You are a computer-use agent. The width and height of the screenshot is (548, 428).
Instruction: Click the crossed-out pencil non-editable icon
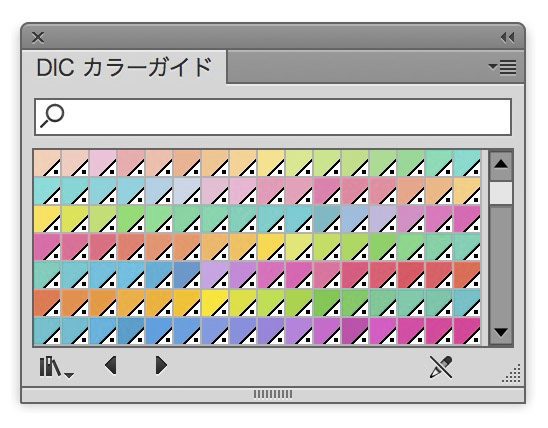[x=441, y=367]
